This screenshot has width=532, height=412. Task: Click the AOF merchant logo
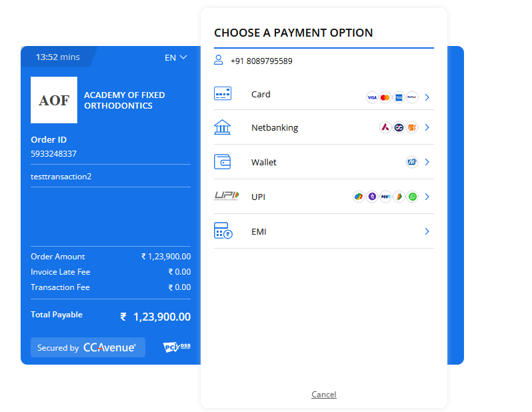[x=54, y=100]
